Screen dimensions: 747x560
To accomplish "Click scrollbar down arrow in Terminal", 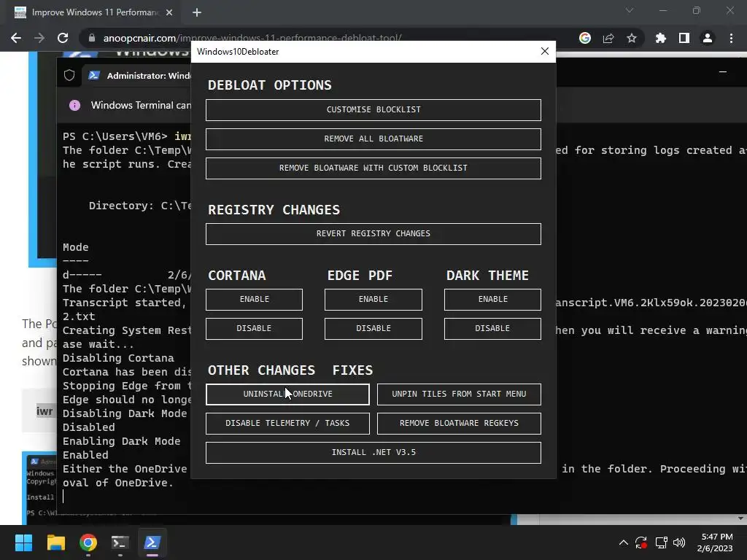I will [x=740, y=518].
